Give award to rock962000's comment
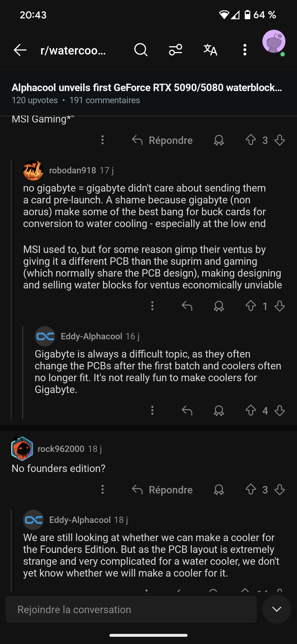This screenshot has width=297, height=644. [219, 490]
